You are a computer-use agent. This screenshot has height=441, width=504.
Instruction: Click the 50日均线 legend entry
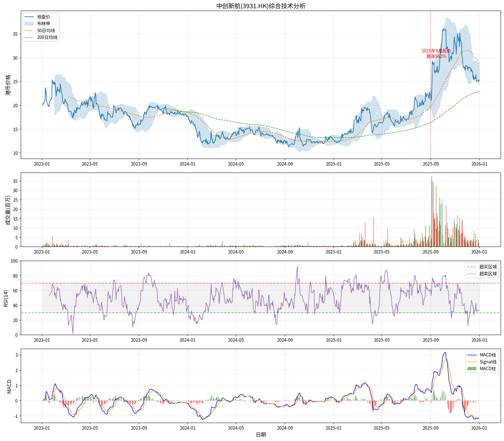point(46,30)
